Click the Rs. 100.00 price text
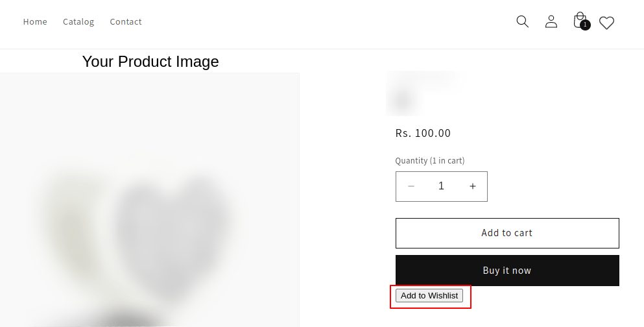 (x=423, y=134)
